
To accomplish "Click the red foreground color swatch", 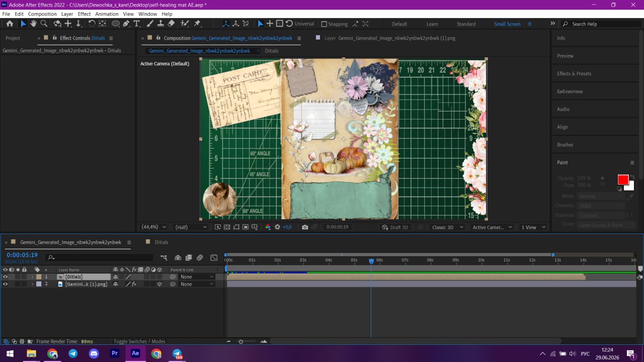I will point(623,180).
